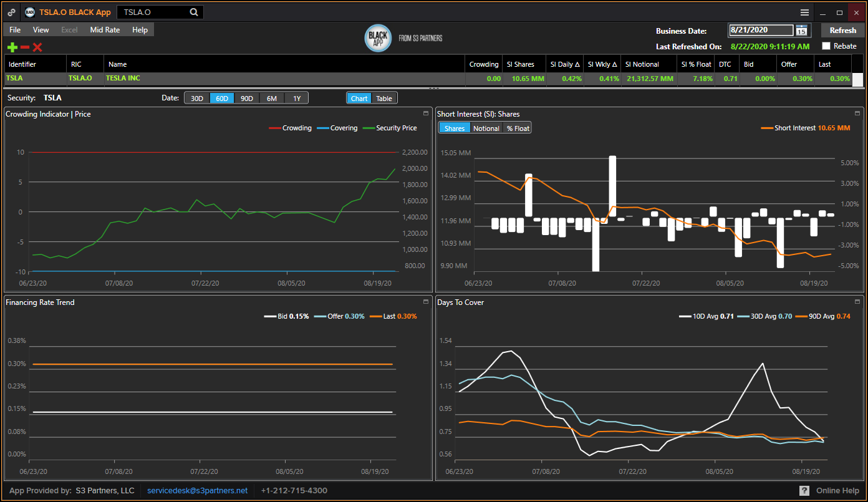Click the search magnifier icon
The image size is (868, 502).
(194, 12)
